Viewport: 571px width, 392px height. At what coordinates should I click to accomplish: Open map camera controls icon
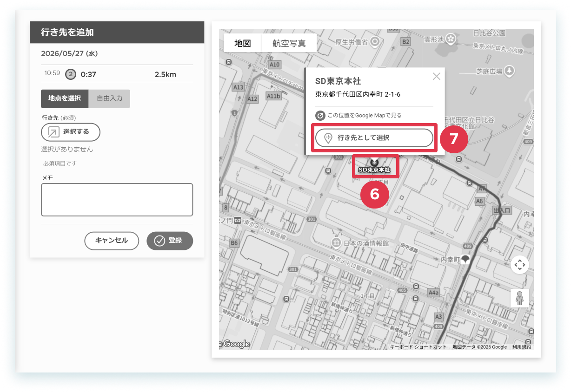520,265
